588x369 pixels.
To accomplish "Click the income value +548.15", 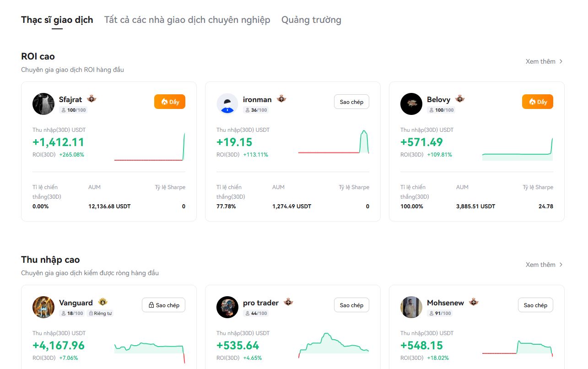I will click(422, 345).
